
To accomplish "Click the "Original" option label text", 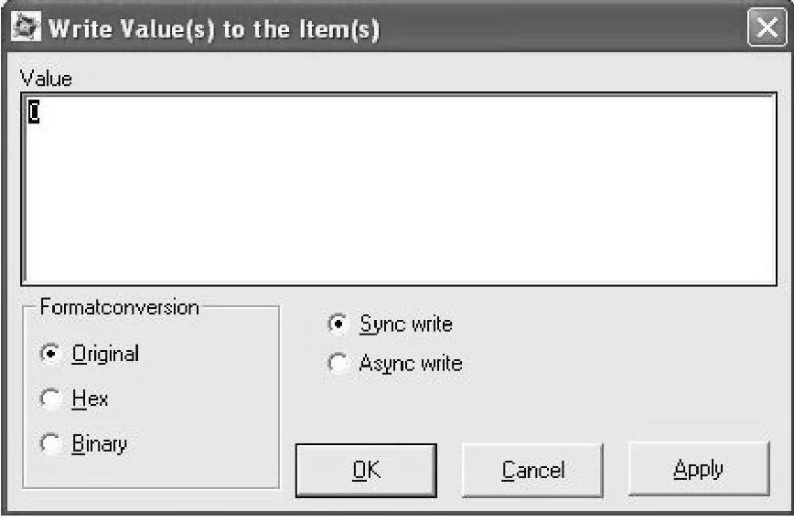I will click(x=105, y=354).
